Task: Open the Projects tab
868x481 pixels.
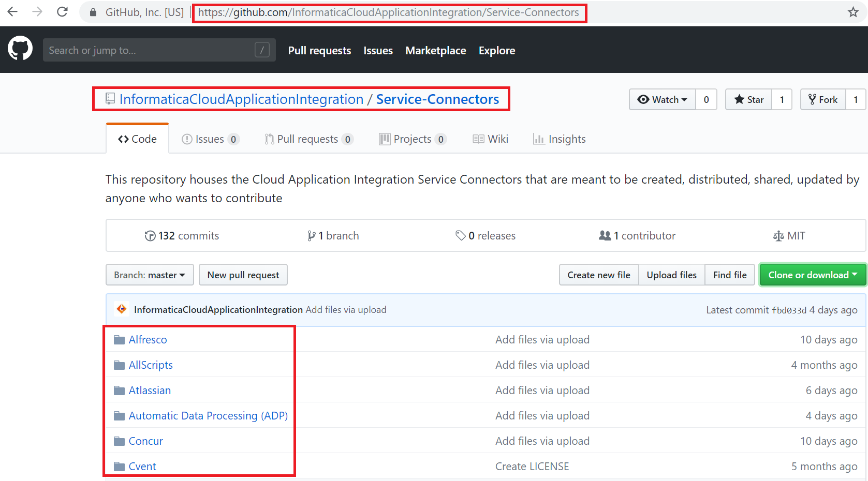Action: [413, 139]
